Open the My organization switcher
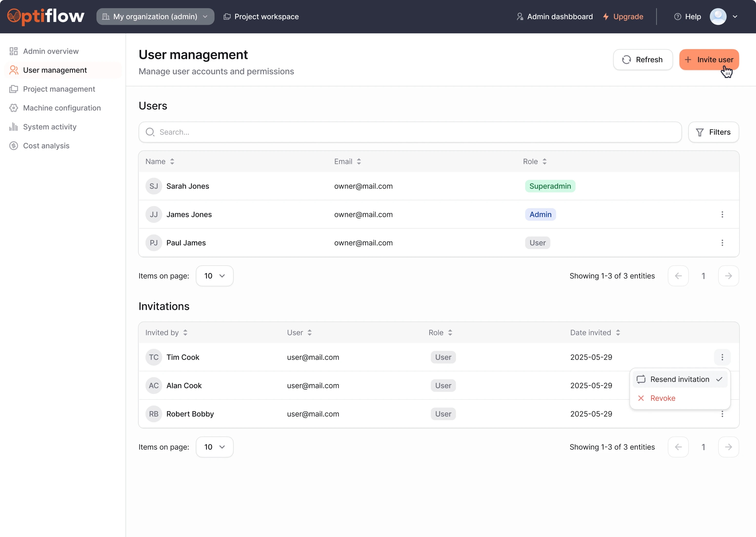The width and height of the screenshot is (756, 537). click(155, 16)
